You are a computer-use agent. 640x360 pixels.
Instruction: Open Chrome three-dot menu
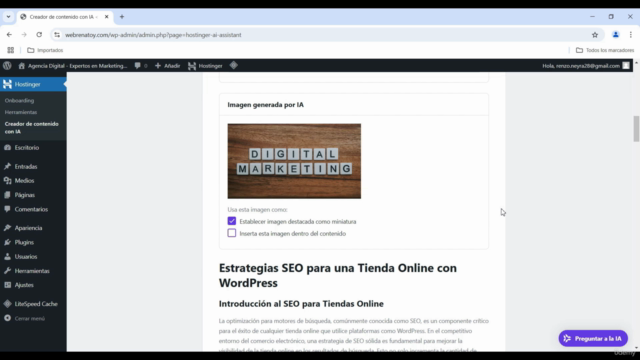(x=631, y=35)
